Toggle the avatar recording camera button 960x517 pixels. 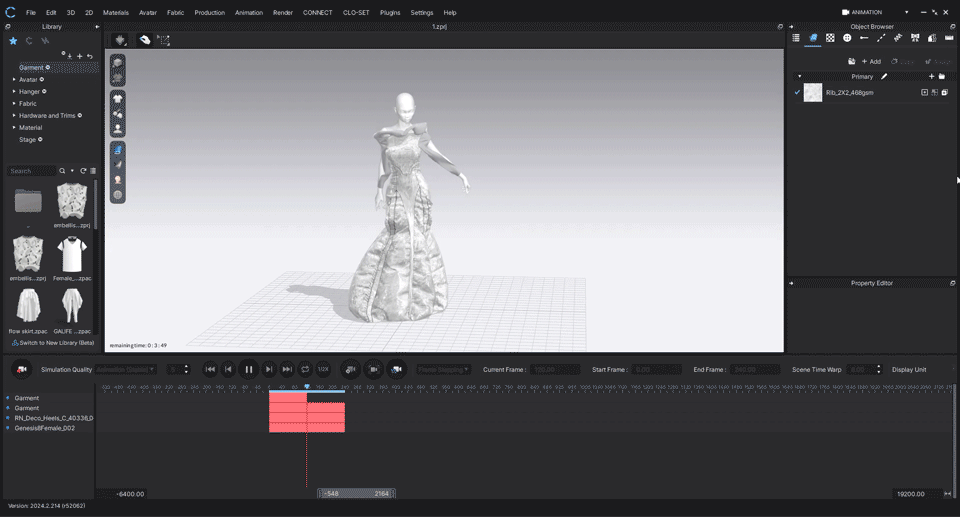point(397,369)
